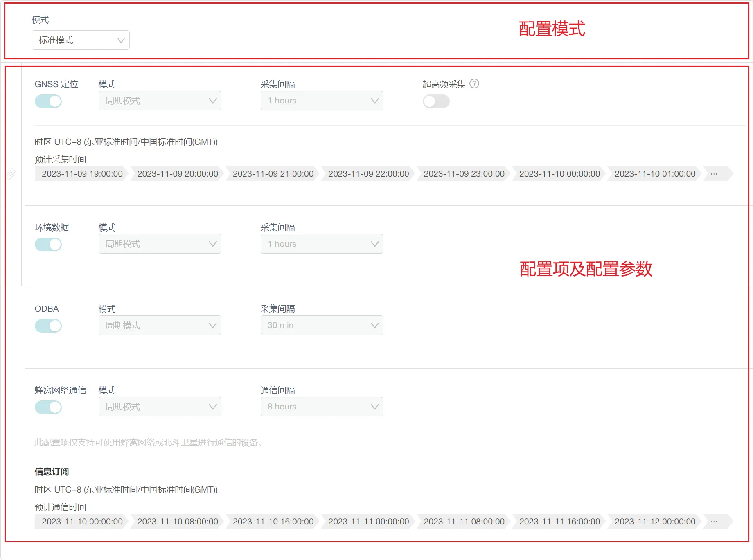Toggle the GNSS 定位 switch

point(48,101)
